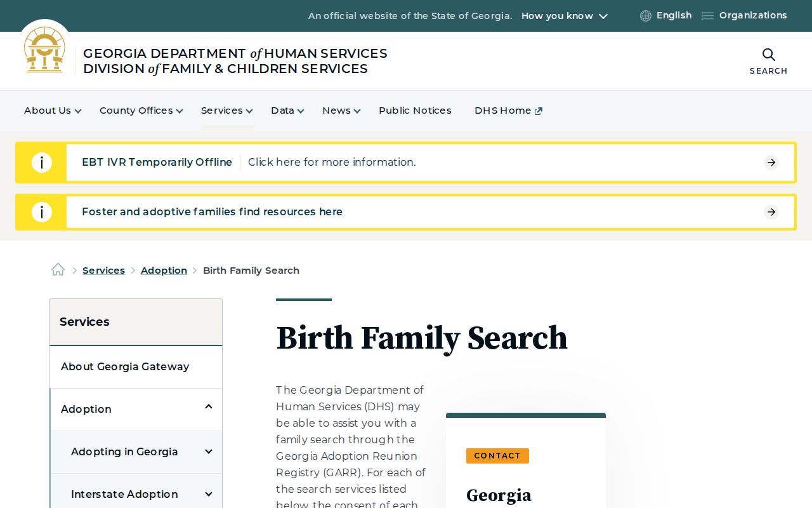Click 'Birth Family Search' breadcrumb text
The width and height of the screenshot is (812, 508).
[251, 271]
